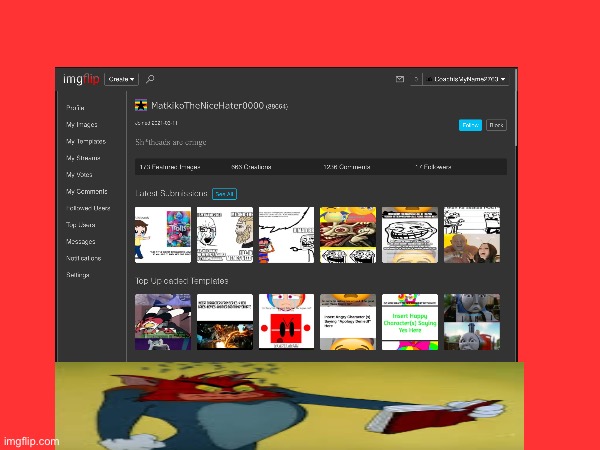Screen dimensions: 600x450
Task: Open My Images in the sidebar
Action: 82,124
